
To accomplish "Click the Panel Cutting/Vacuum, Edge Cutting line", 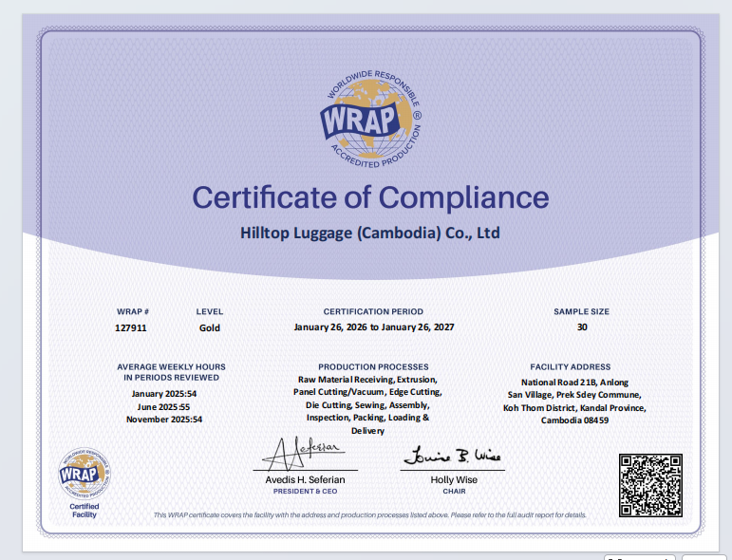I will click(367, 392).
